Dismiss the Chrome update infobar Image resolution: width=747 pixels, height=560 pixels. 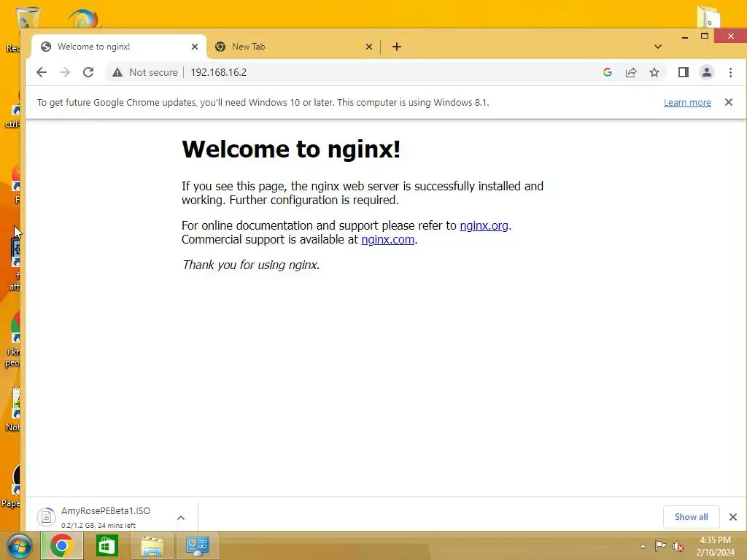(x=729, y=102)
